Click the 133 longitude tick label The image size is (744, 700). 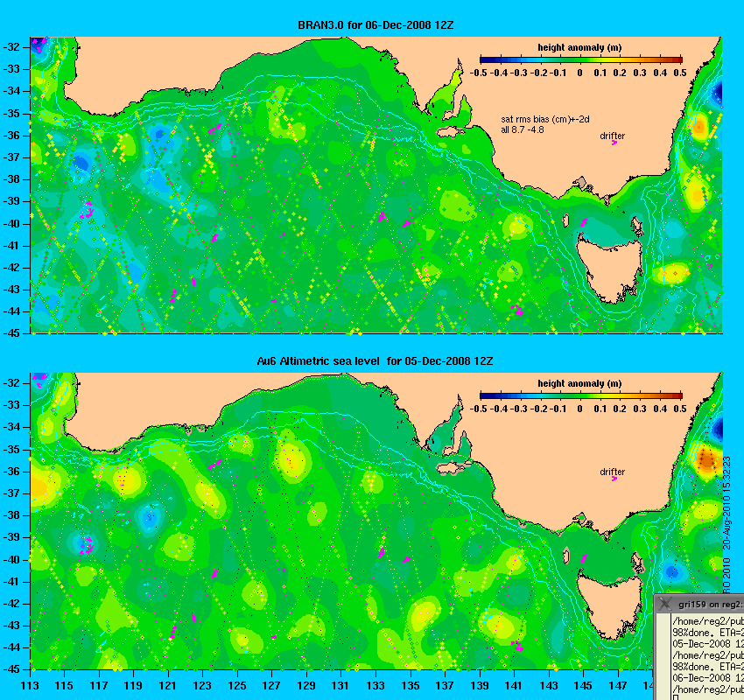[x=376, y=686]
